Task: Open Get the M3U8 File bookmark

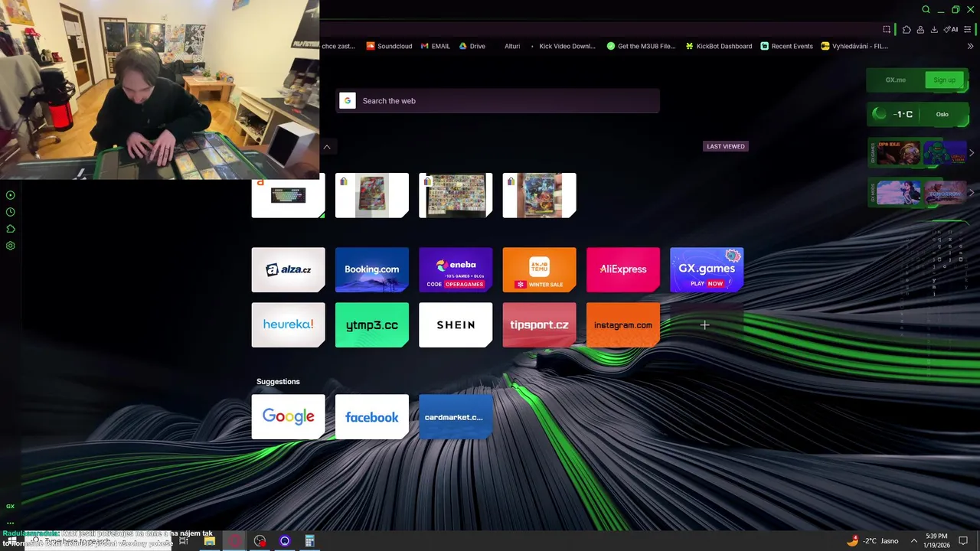Action: (641, 46)
